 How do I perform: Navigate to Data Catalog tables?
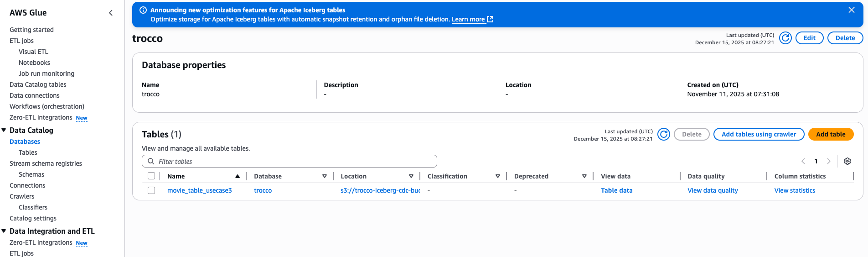pyautogui.click(x=38, y=84)
